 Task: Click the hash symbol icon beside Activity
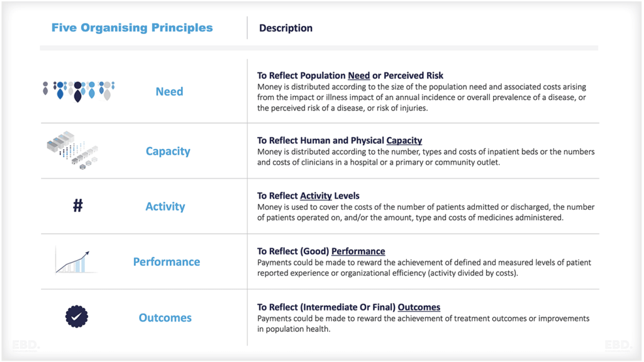tap(77, 206)
